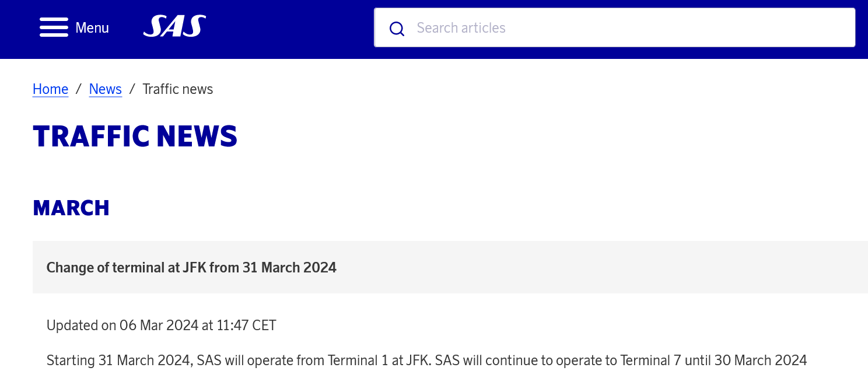Click "30 March 2024" ending the paragraph
This screenshot has height=378, width=868.
click(x=760, y=360)
